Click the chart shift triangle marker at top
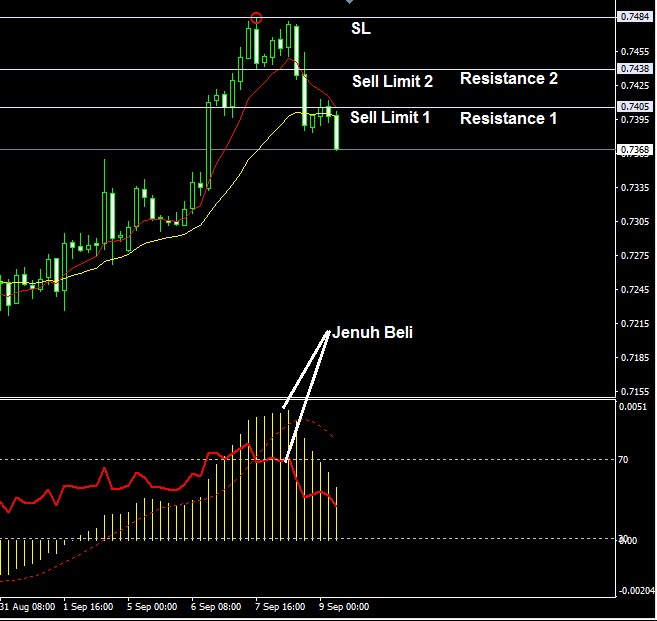 pyautogui.click(x=349, y=2)
